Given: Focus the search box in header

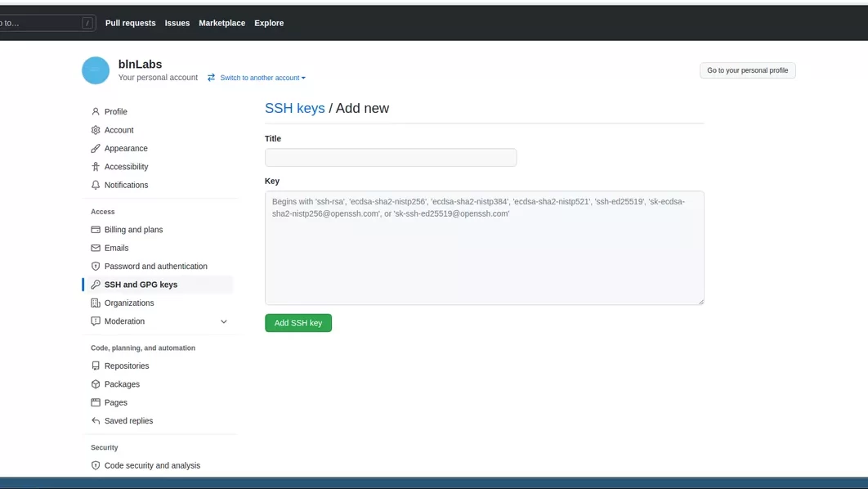Looking at the screenshot, I should click(47, 23).
